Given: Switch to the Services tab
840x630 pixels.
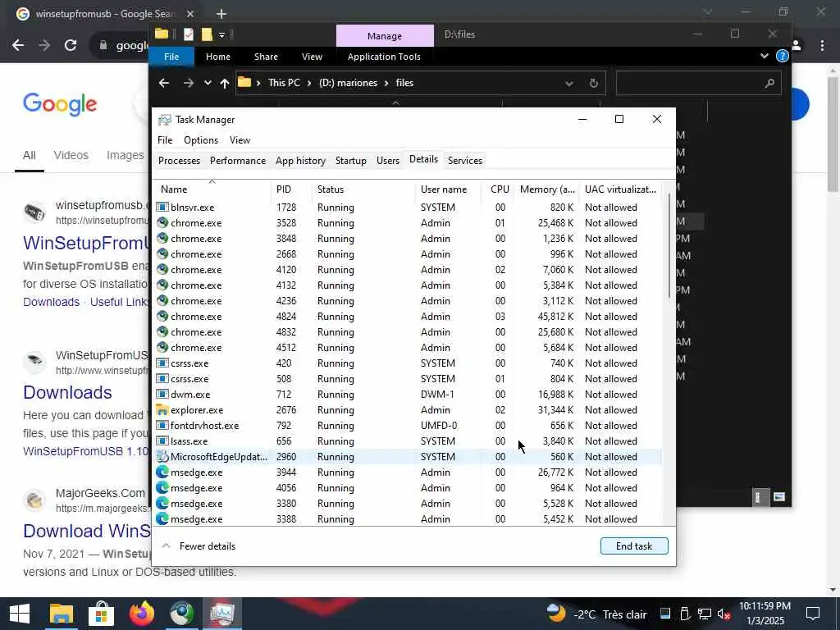Looking at the screenshot, I should click(x=464, y=160).
